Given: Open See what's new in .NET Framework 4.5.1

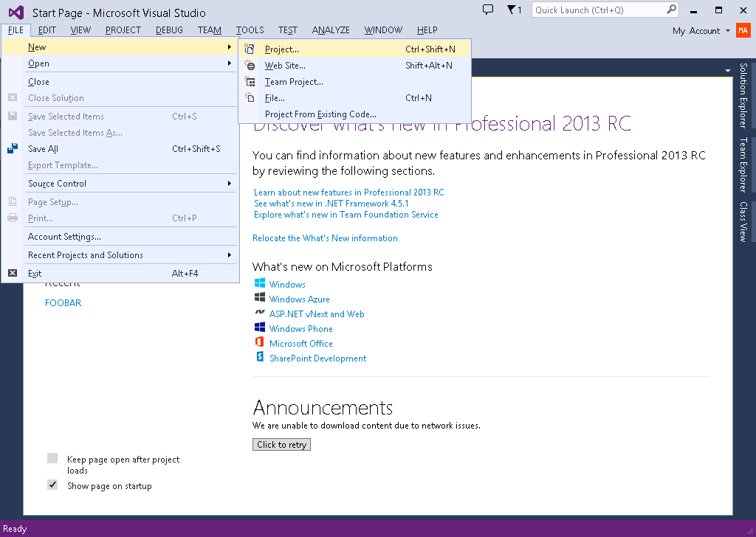Looking at the screenshot, I should pyautogui.click(x=331, y=204).
